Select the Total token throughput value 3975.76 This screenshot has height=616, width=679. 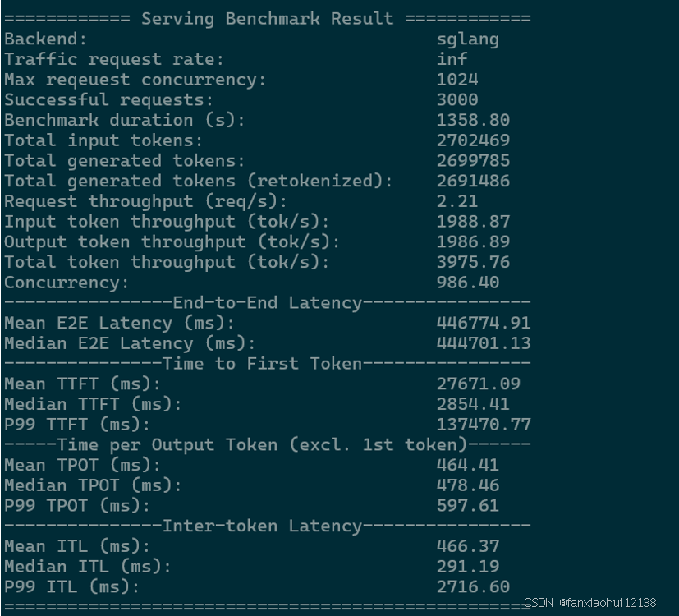point(473,262)
